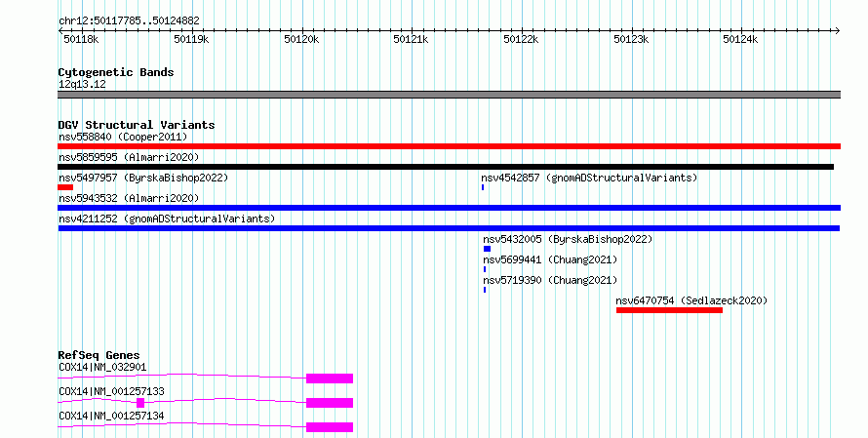Image resolution: width=868 pixels, height=438 pixels.
Task: Select the black nsv5859595 variant bar
Action: (446, 167)
